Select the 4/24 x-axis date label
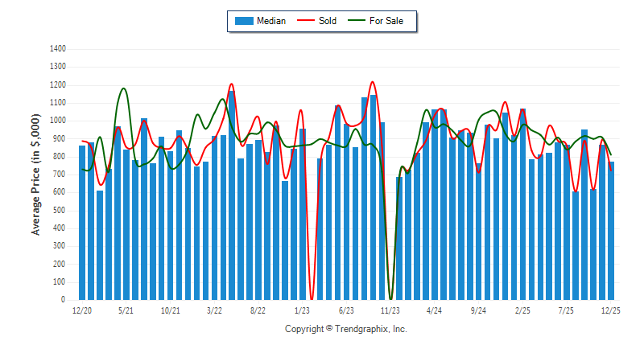 tap(435, 310)
